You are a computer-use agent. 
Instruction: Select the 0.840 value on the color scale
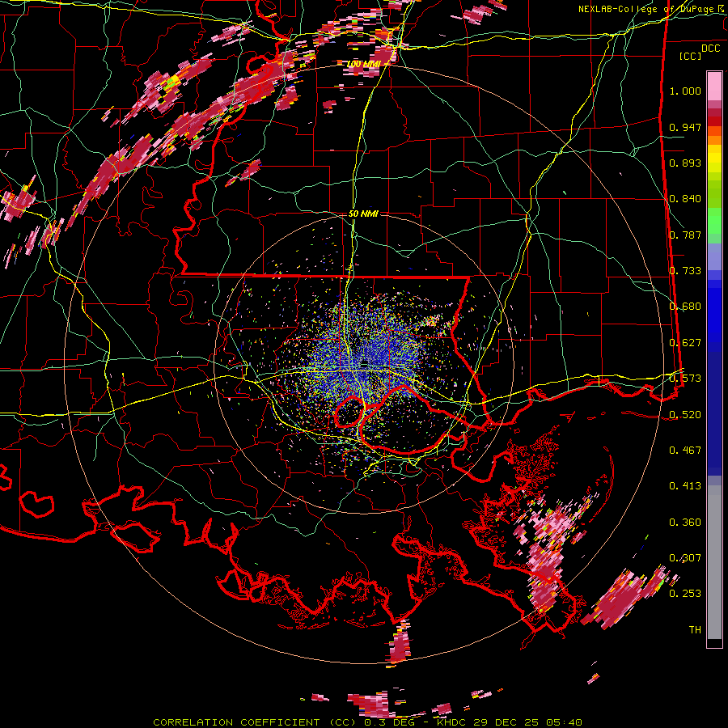[685, 199]
